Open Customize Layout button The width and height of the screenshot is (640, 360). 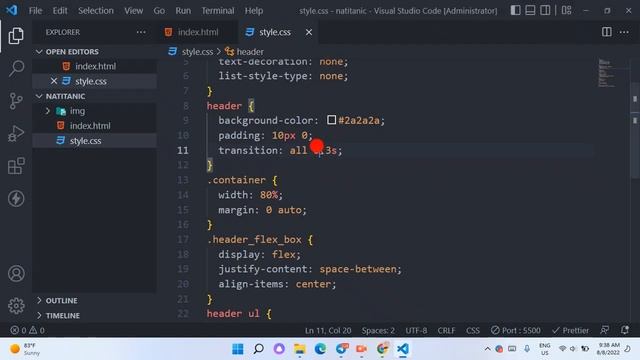567,10
